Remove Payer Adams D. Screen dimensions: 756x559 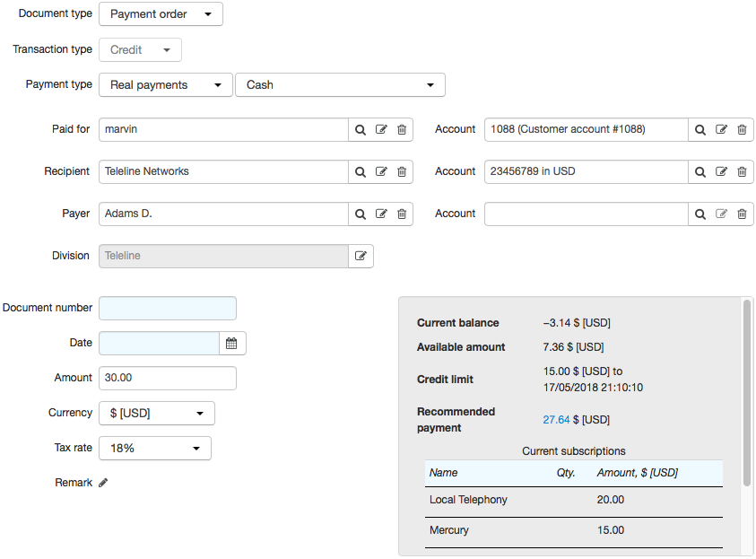click(x=402, y=214)
